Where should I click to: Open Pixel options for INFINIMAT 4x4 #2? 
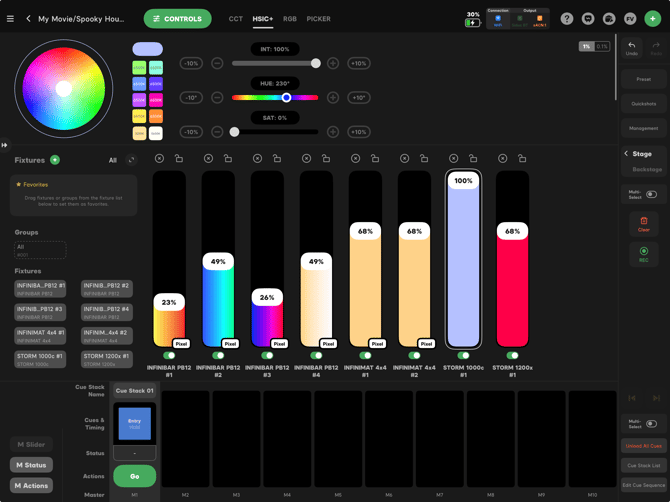coord(426,343)
